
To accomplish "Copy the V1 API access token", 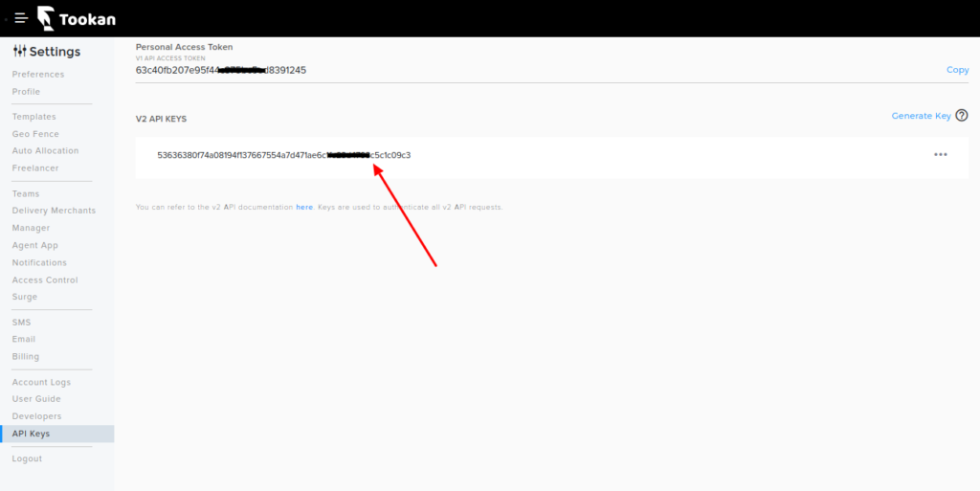I will (957, 70).
